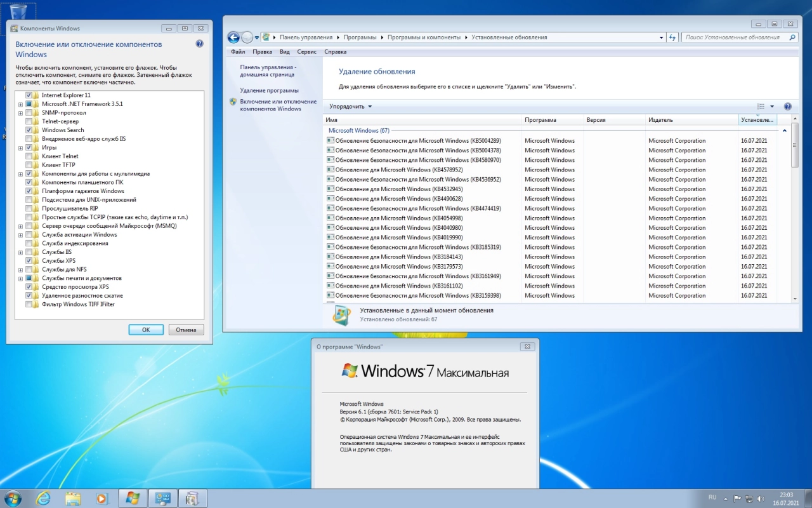Open the Recycle Bin on desktop
The height and width of the screenshot is (508, 812).
click(x=18, y=11)
